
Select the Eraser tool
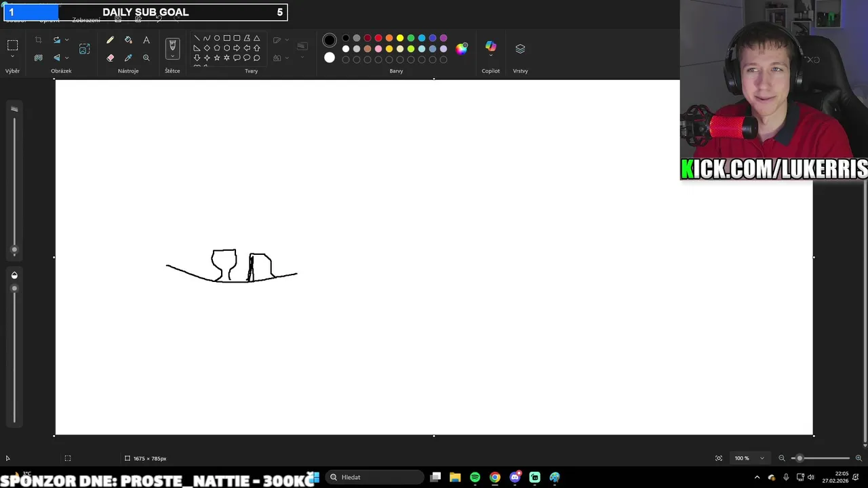(110, 58)
